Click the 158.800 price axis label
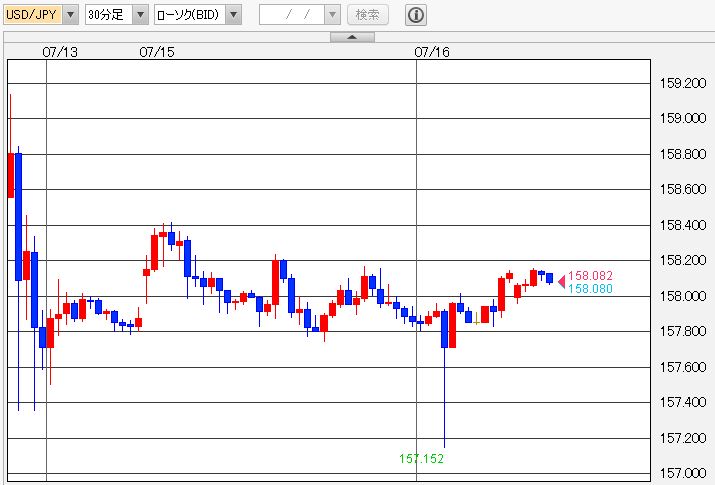The image size is (715, 485). point(683,154)
